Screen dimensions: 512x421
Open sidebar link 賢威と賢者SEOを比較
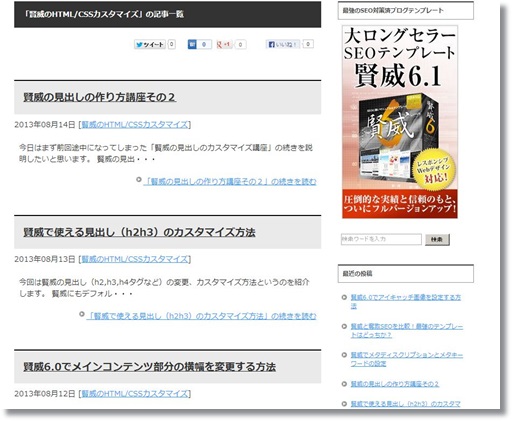point(407,330)
